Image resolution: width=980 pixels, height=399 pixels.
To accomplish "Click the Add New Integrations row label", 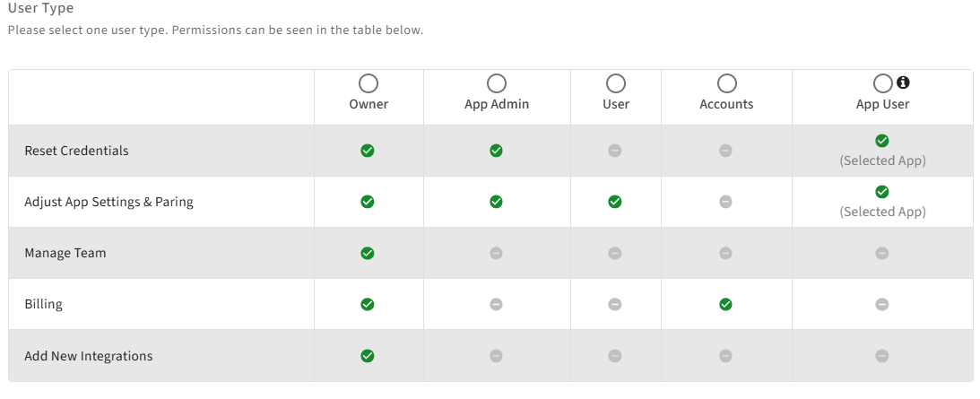I will pyautogui.click(x=88, y=356).
